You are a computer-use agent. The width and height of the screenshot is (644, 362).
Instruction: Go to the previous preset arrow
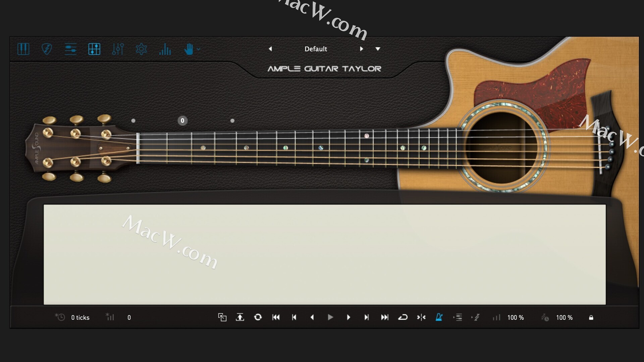click(x=270, y=49)
